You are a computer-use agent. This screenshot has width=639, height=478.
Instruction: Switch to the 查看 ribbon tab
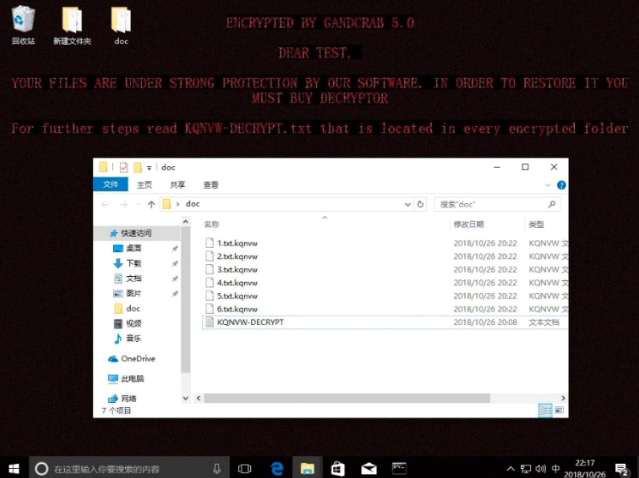211,185
